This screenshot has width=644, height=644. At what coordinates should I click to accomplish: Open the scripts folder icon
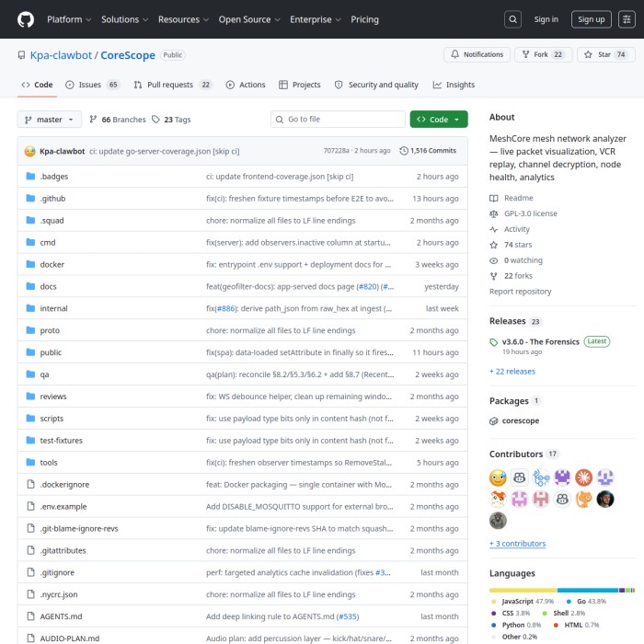coord(30,418)
